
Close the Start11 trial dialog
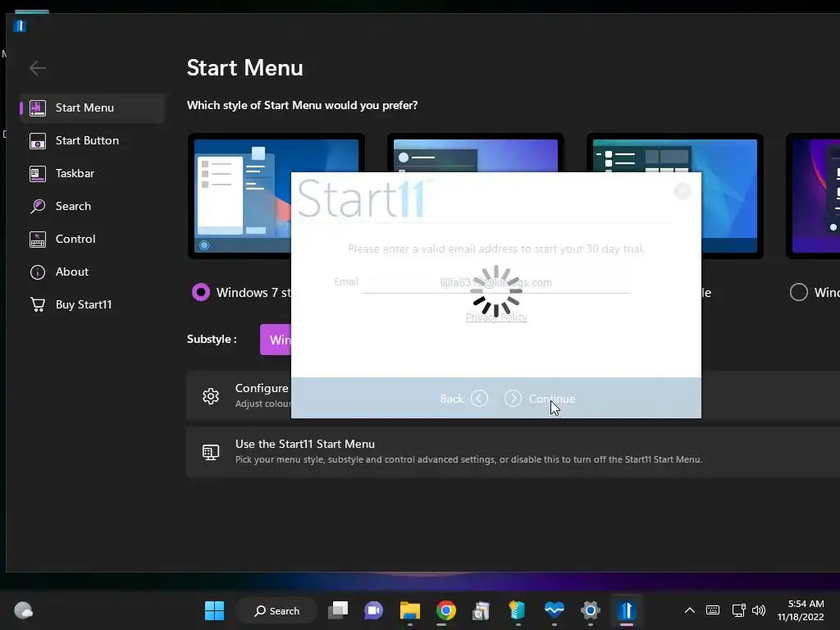[x=682, y=190]
